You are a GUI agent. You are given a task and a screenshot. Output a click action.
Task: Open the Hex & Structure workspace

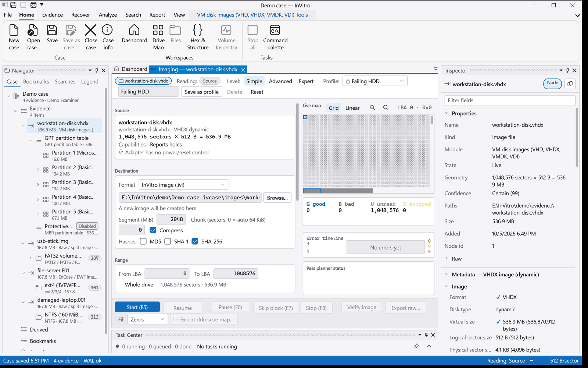click(x=198, y=37)
